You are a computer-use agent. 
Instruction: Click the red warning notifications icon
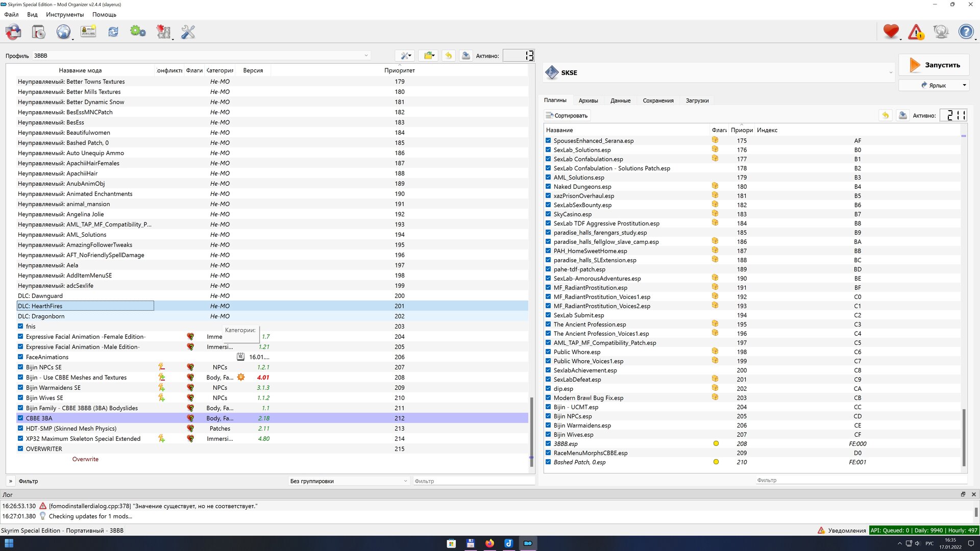tap(916, 32)
